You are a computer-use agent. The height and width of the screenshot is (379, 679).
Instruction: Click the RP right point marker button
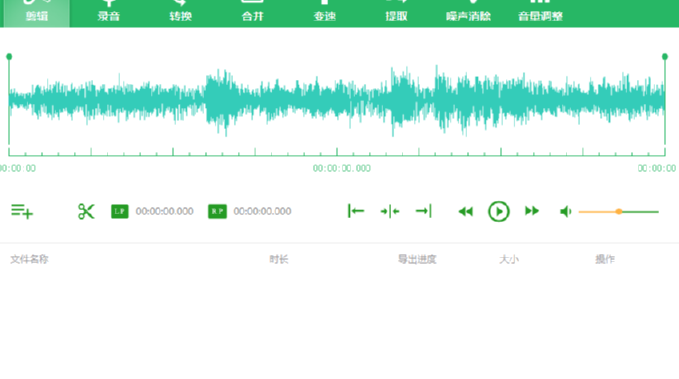click(x=217, y=211)
